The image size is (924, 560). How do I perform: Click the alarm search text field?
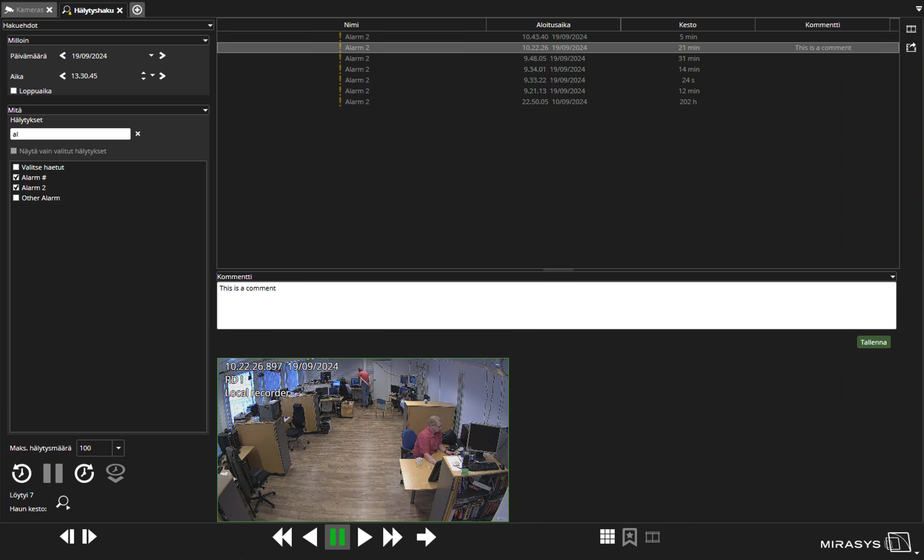pos(70,134)
